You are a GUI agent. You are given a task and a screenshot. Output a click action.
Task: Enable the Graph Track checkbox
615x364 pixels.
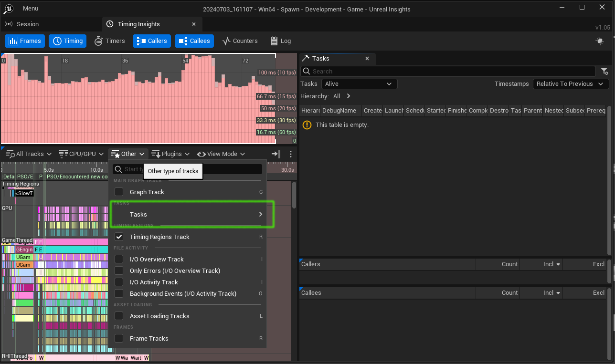pyautogui.click(x=119, y=192)
